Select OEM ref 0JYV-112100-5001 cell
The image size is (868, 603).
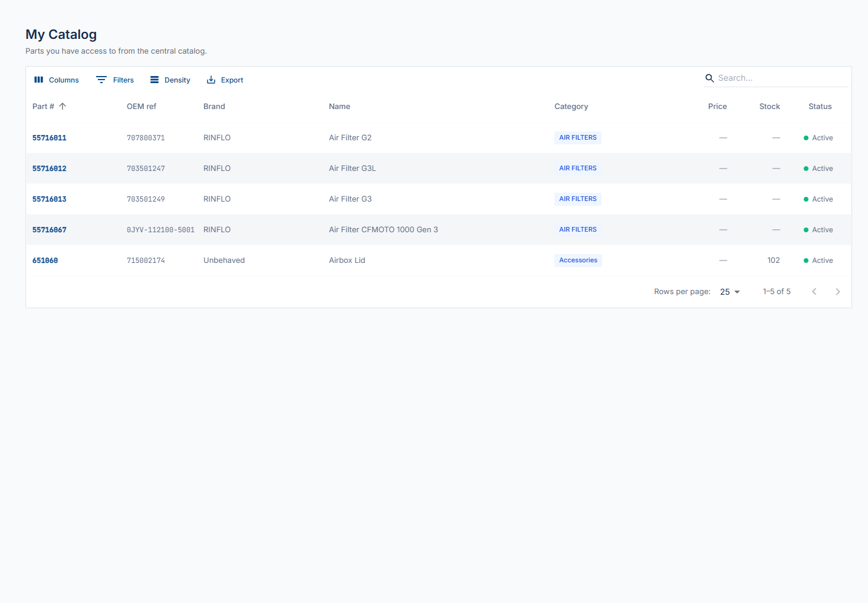click(160, 230)
